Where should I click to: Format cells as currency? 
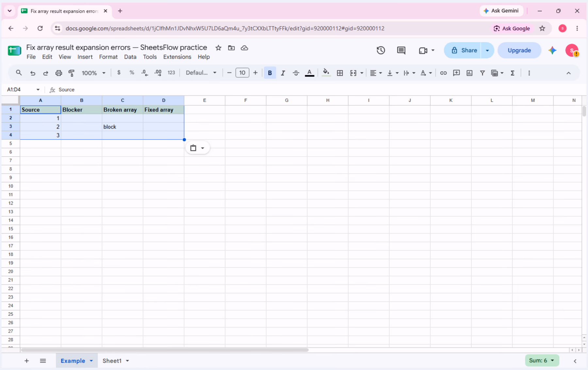coord(119,73)
